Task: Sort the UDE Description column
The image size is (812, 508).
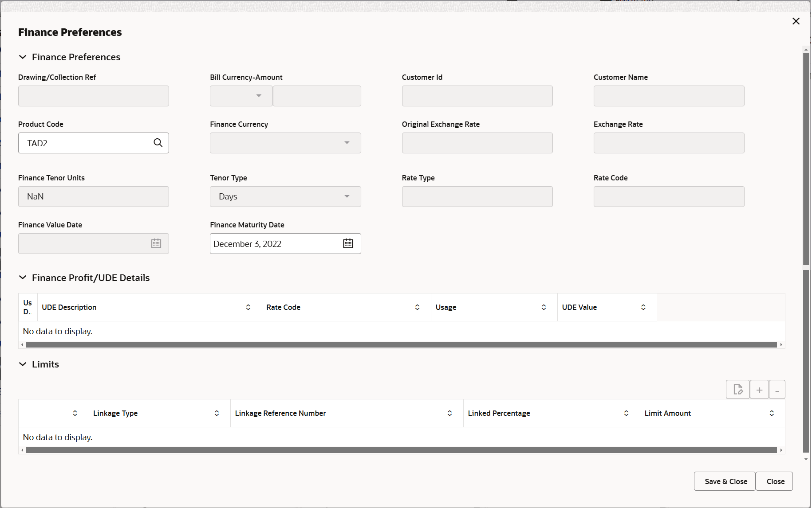Action: click(248, 307)
